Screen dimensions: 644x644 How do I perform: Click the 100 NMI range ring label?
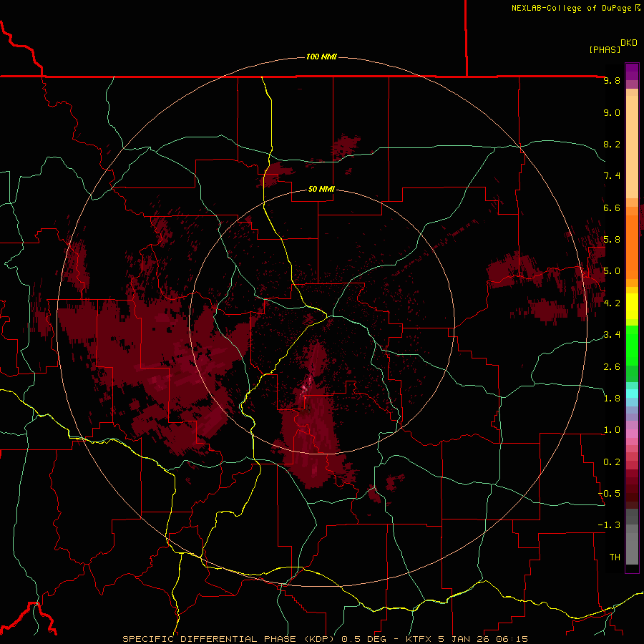pos(321,57)
